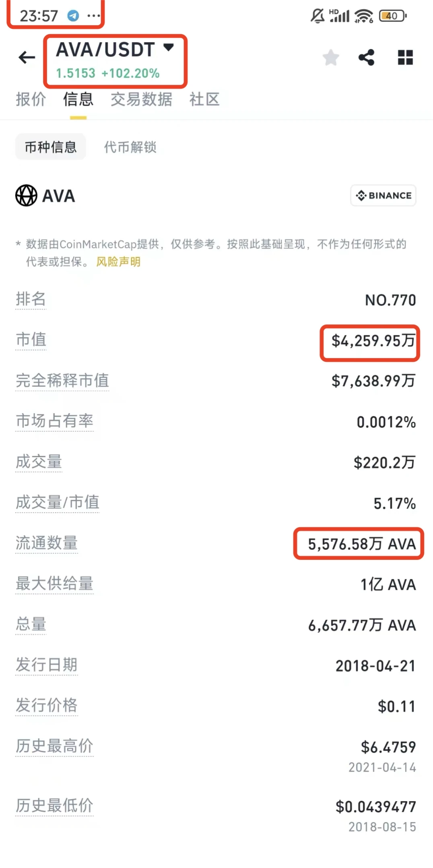This screenshot has height=868, width=433.
Task: Open the 风险声明 link
Action: 117,262
